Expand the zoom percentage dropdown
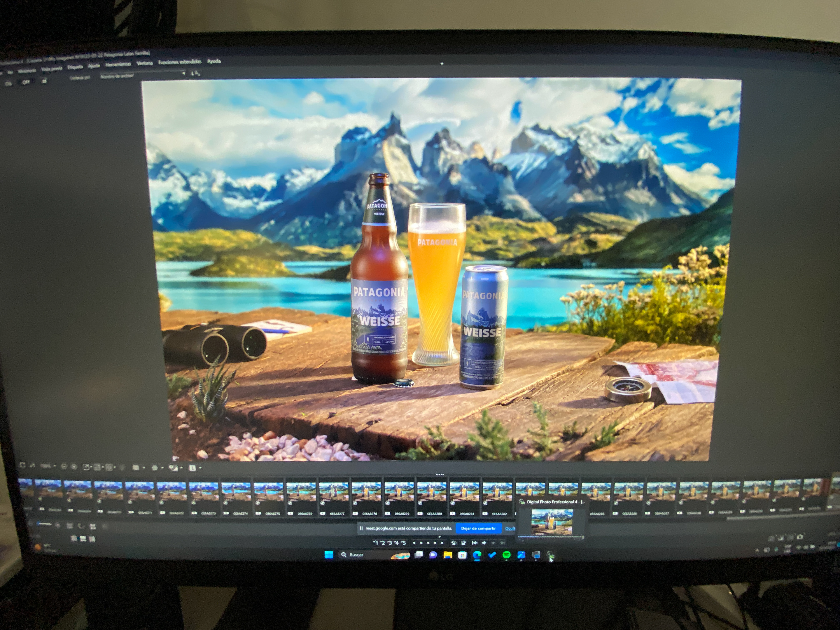Image resolution: width=840 pixels, height=630 pixels. tap(55, 466)
